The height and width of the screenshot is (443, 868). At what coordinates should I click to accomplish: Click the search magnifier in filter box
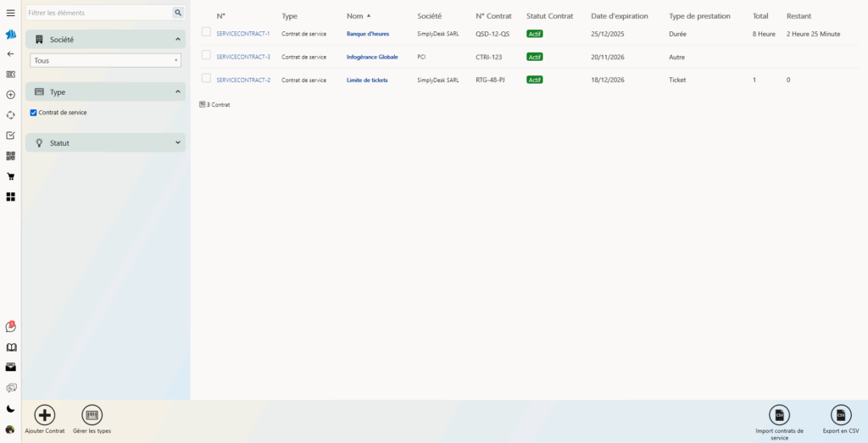[x=178, y=13]
